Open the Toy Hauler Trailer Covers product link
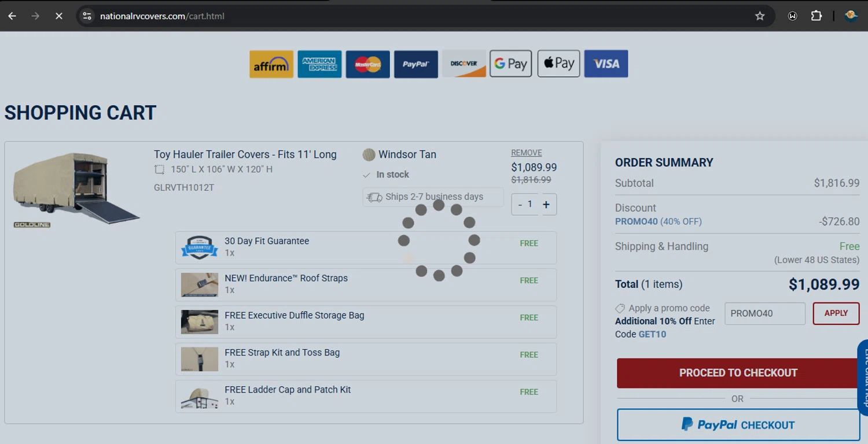The height and width of the screenshot is (444, 868). (245, 154)
